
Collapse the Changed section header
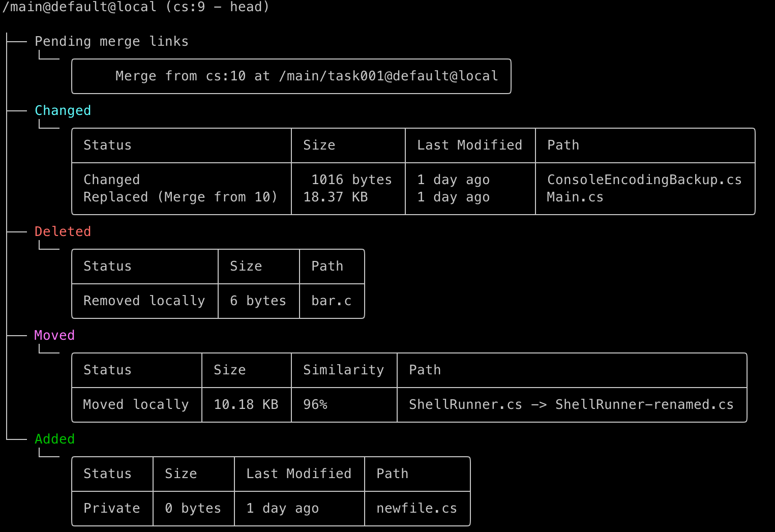coord(63,110)
